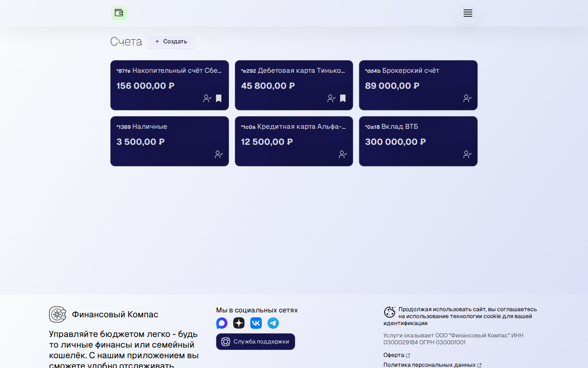This screenshot has height=368, width=588.
Task: Toggle bookmark on the *e292 Тинькофф card
Action: 343,99
